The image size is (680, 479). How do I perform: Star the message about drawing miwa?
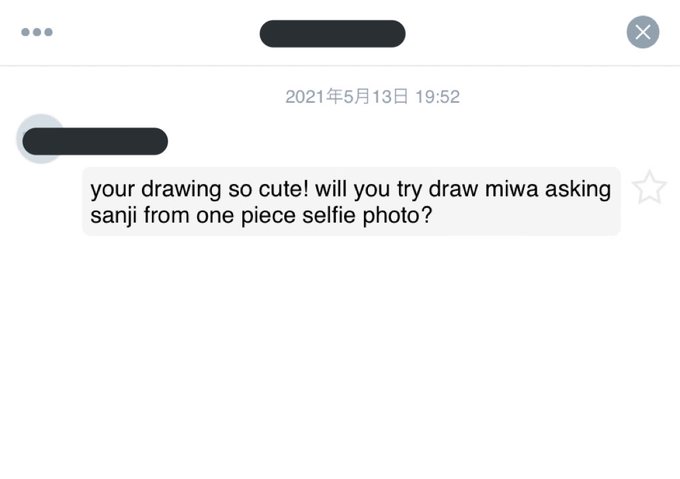pos(649,187)
